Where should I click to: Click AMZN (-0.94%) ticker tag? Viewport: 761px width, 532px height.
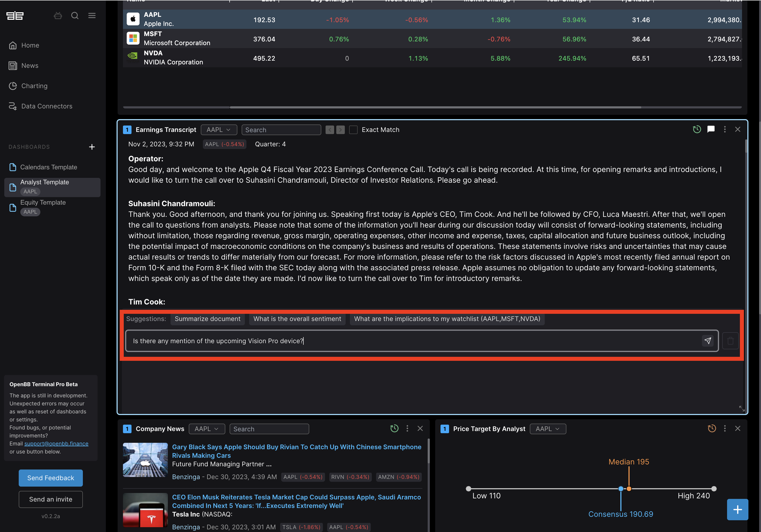(x=398, y=477)
